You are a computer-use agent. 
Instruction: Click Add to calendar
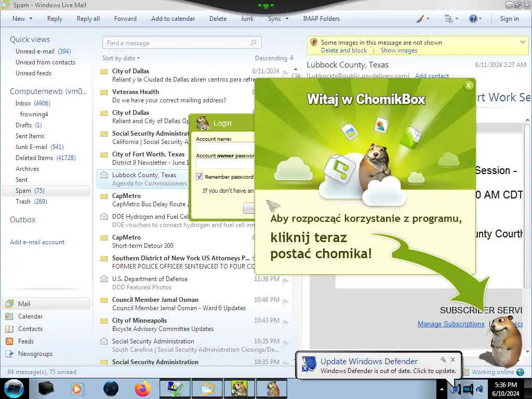(173, 19)
